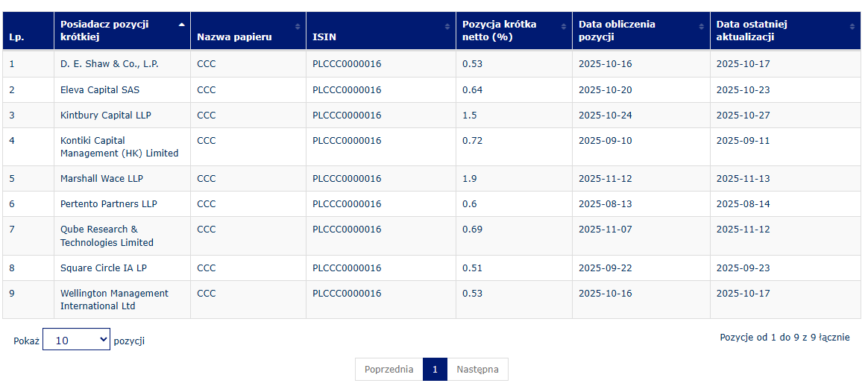Click calculation date 2025-09-10

605,141
